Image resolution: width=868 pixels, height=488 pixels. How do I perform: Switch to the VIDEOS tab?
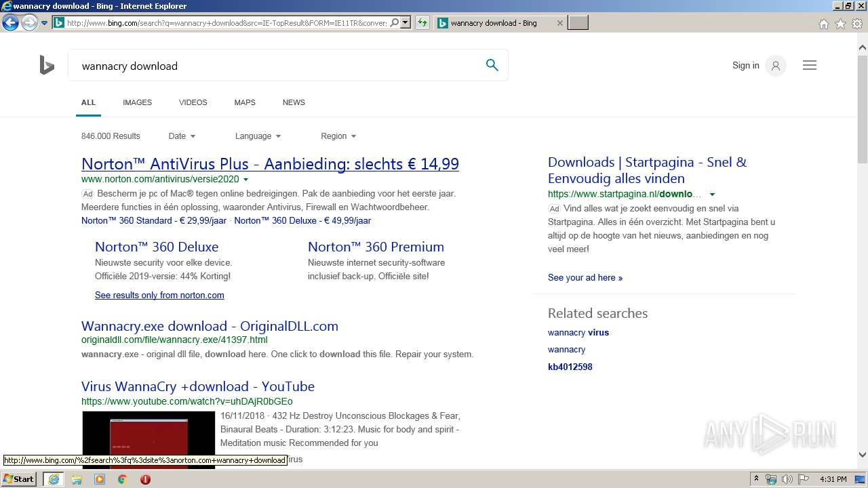(193, 102)
